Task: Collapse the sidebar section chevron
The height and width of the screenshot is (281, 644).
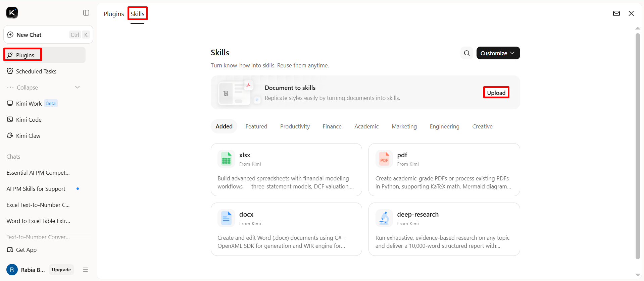Action: 78,87
